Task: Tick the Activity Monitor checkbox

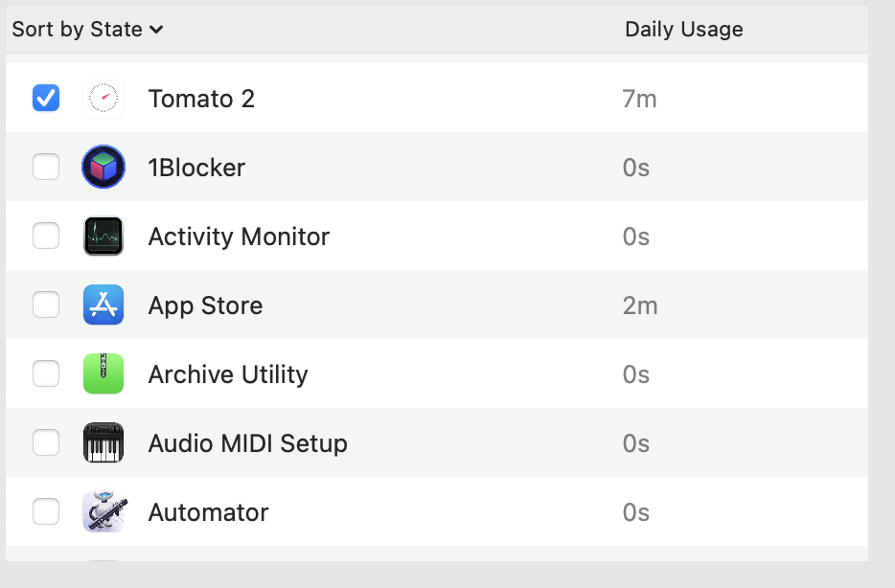Action: point(46,237)
